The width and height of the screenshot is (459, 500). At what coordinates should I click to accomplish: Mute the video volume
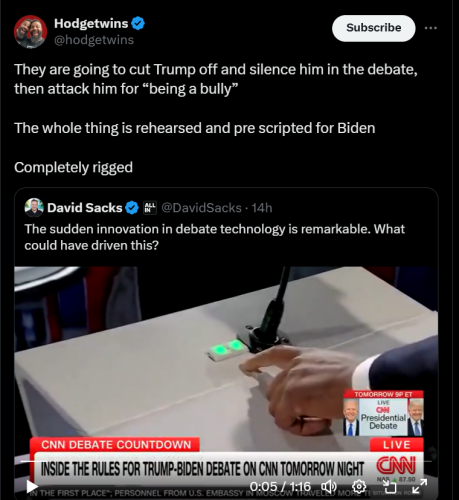[x=328, y=487]
